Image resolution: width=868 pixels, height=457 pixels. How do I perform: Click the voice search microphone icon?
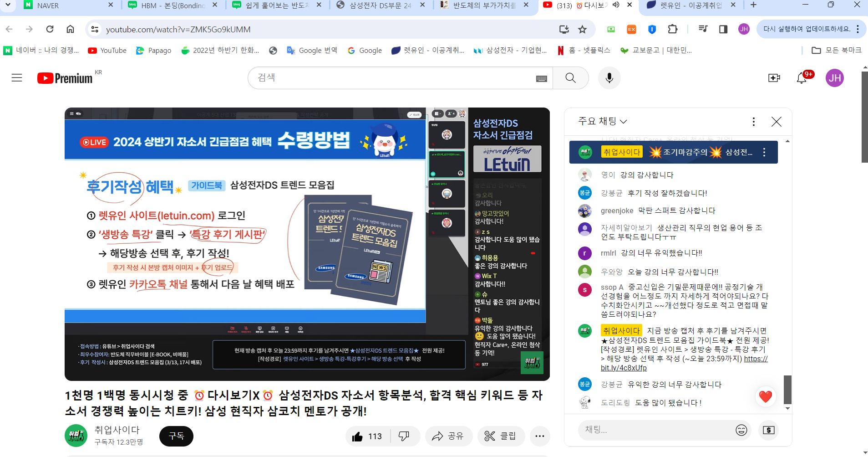[x=609, y=78]
